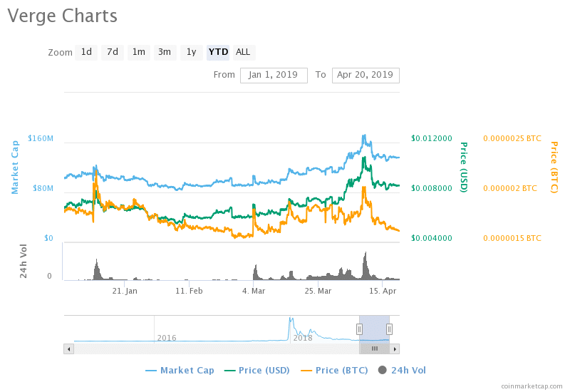Viewport: 570px width, 392px height.
Task: Click the Price (BTC) vertical axis title
Action: pyautogui.click(x=554, y=167)
